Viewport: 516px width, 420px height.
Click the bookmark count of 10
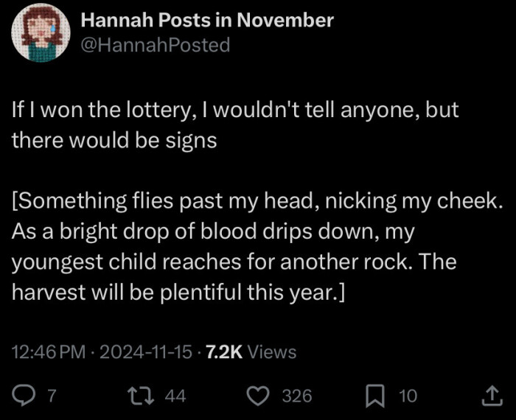[x=408, y=396]
